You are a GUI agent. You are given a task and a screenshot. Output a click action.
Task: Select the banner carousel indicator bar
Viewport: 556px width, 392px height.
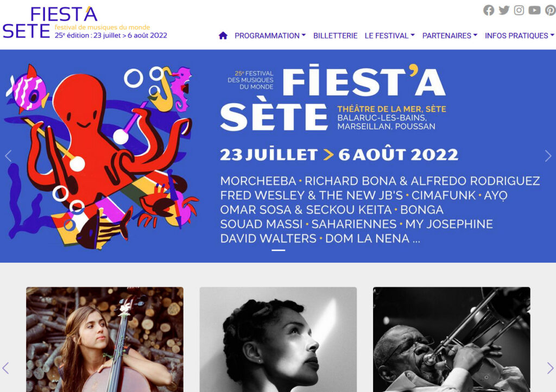pos(279,250)
